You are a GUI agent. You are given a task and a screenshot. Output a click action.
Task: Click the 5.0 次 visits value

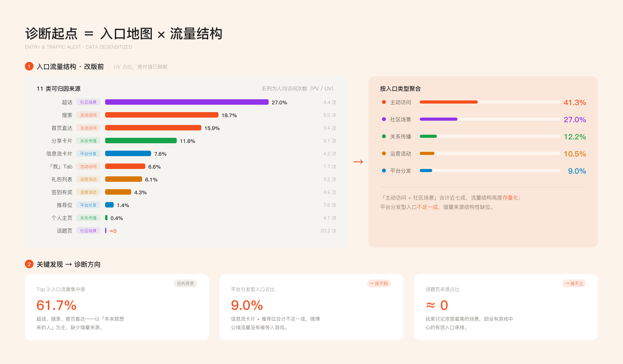click(330, 115)
